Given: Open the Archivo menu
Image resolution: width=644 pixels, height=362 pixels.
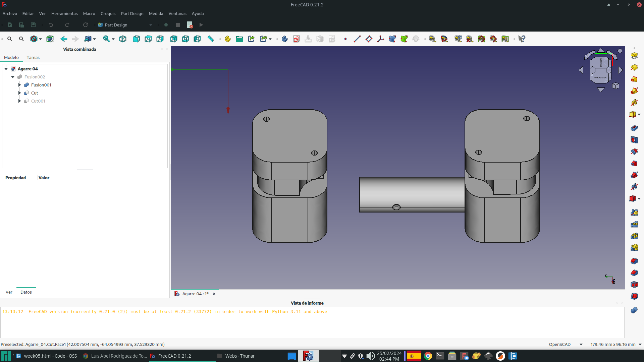Looking at the screenshot, I should click(x=10, y=13).
